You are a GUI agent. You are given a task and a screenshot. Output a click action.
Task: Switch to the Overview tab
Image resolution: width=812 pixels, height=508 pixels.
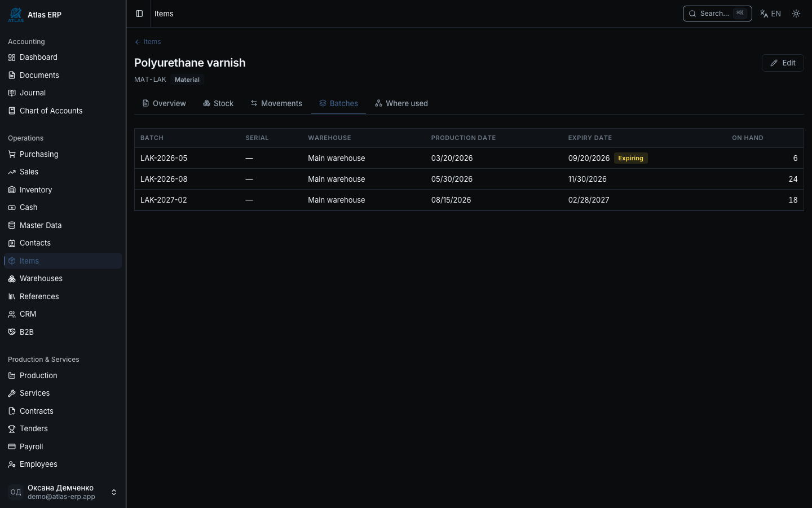(x=164, y=103)
